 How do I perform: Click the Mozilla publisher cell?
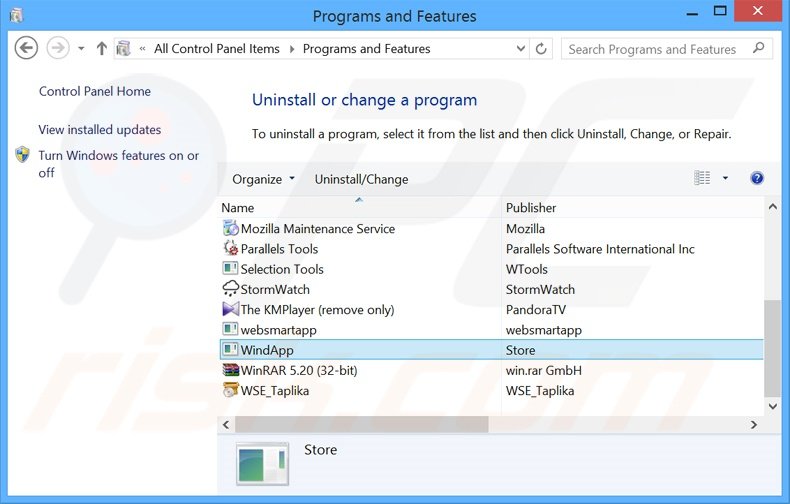tap(525, 229)
